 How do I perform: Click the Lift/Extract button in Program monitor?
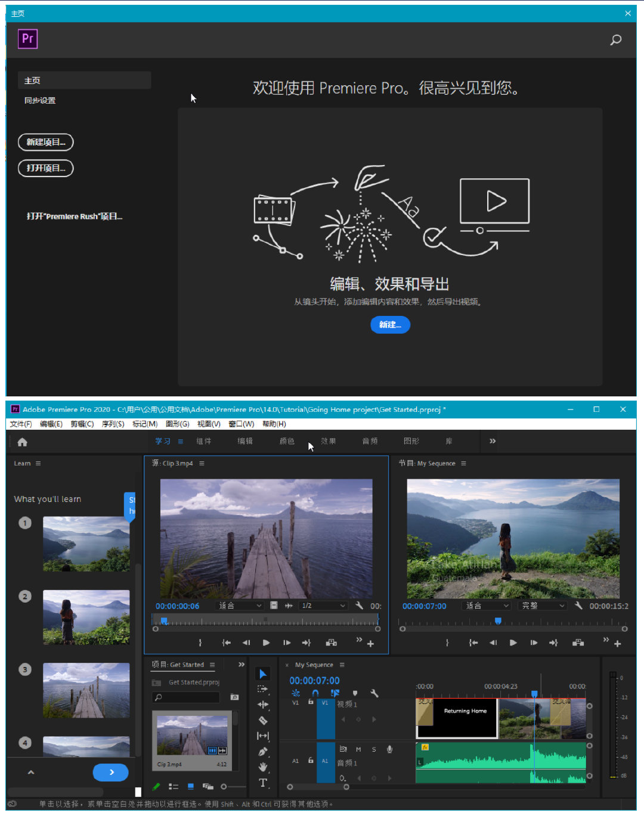578,643
